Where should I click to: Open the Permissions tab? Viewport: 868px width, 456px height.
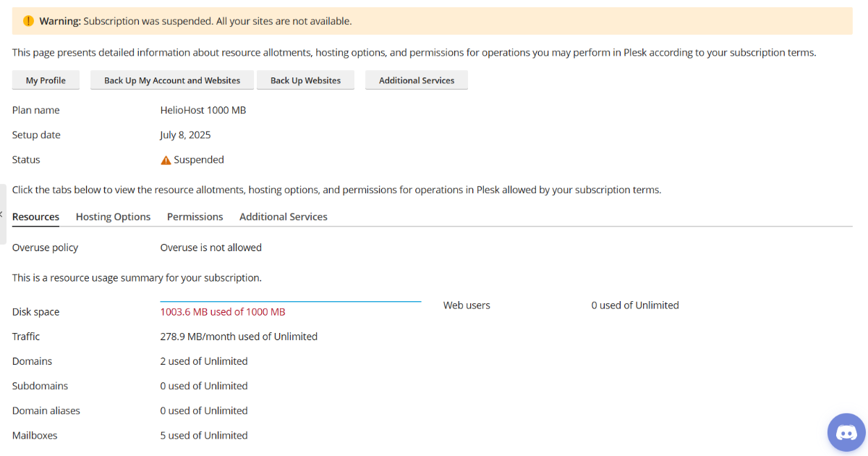click(195, 216)
